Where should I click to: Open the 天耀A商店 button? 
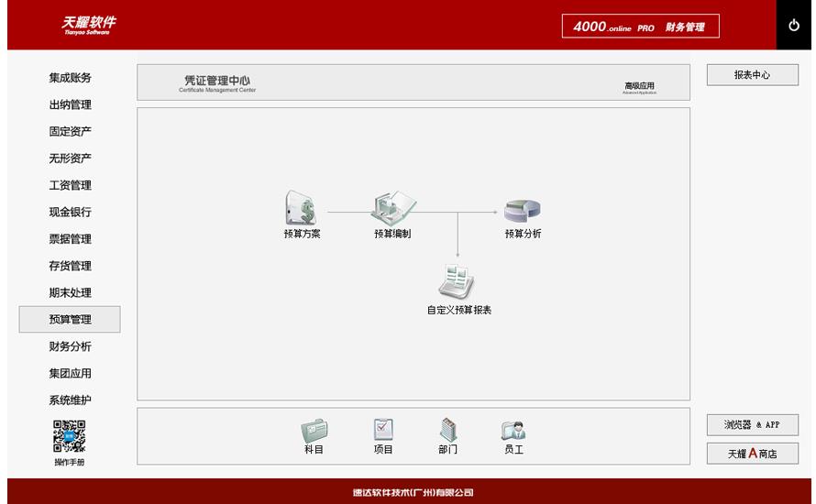tap(752, 454)
